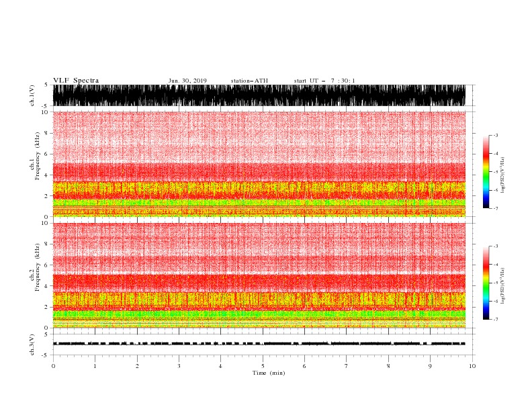
Task: Click the 'ch.1 Frequency (kHz)' axis label
Action: [x=34, y=156]
